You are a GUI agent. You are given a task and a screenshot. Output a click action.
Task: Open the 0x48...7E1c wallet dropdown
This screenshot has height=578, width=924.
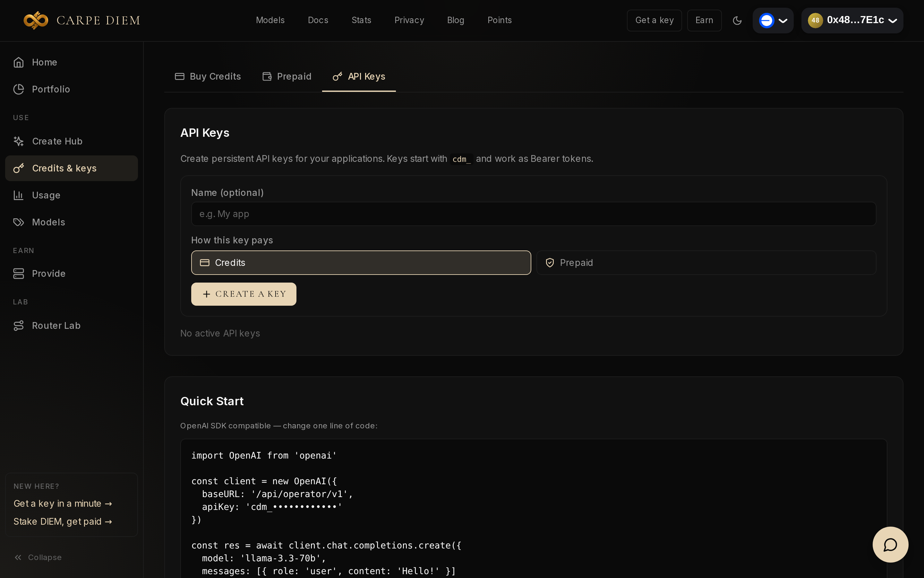click(x=852, y=20)
